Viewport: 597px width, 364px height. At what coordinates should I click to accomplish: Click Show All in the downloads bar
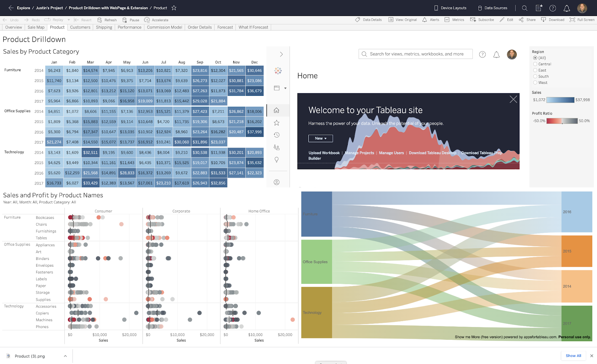pos(573,355)
